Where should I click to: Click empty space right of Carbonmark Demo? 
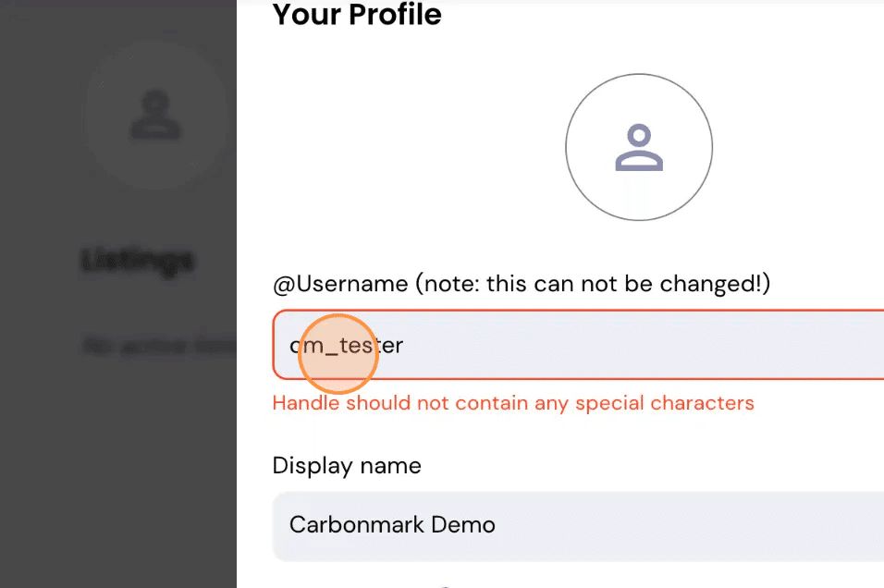(688, 526)
